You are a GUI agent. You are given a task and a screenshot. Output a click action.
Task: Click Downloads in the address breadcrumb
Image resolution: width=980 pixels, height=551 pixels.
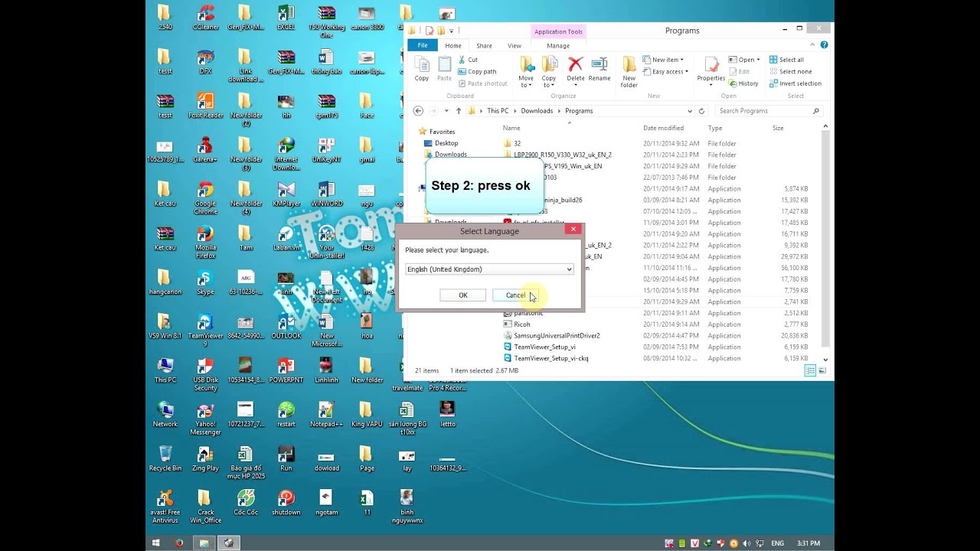point(537,111)
